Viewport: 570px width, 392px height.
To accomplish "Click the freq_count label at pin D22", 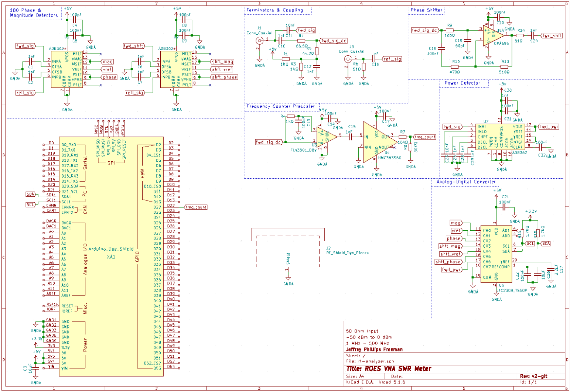I will click(196, 207).
